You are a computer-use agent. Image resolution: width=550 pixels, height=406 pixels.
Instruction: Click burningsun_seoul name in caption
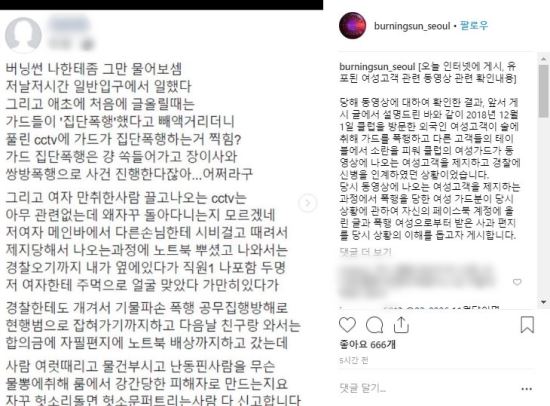pyautogui.click(x=377, y=67)
